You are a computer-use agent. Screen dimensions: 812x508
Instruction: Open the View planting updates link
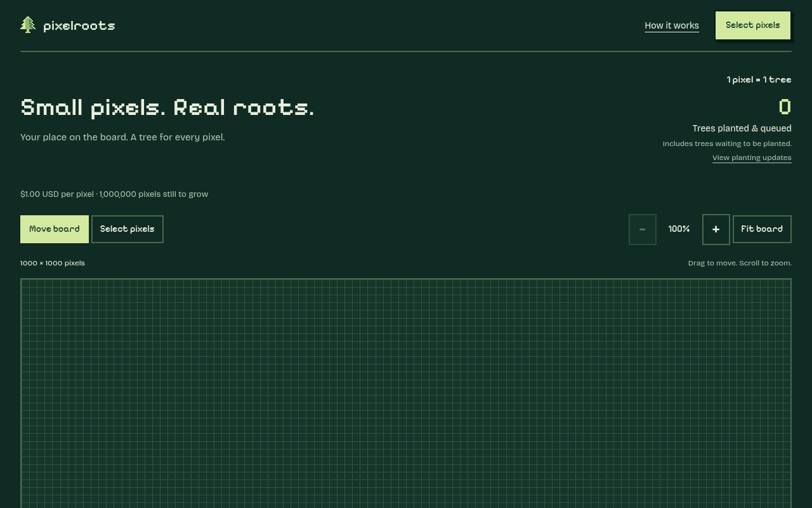752,157
